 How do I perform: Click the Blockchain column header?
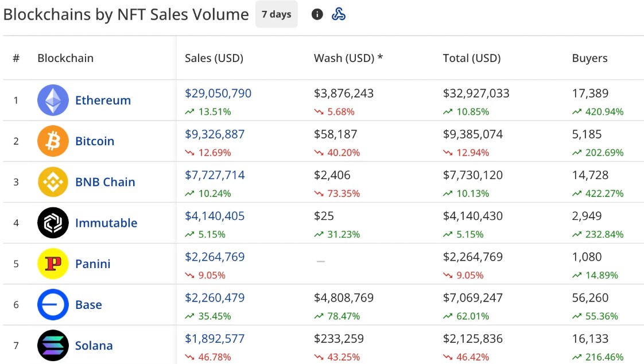point(65,58)
